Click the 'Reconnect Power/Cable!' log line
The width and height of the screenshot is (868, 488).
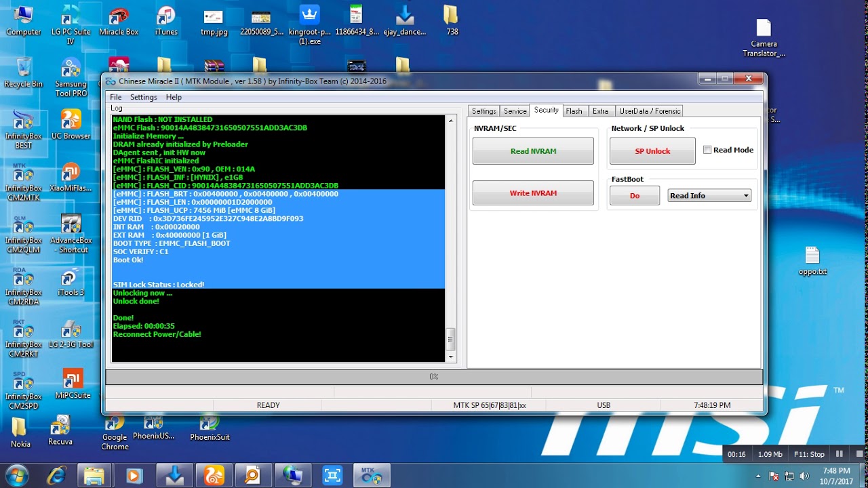pyautogui.click(x=157, y=334)
